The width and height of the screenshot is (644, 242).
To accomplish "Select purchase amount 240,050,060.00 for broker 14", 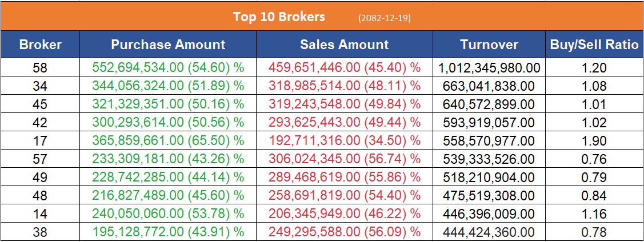I will pos(168,215).
